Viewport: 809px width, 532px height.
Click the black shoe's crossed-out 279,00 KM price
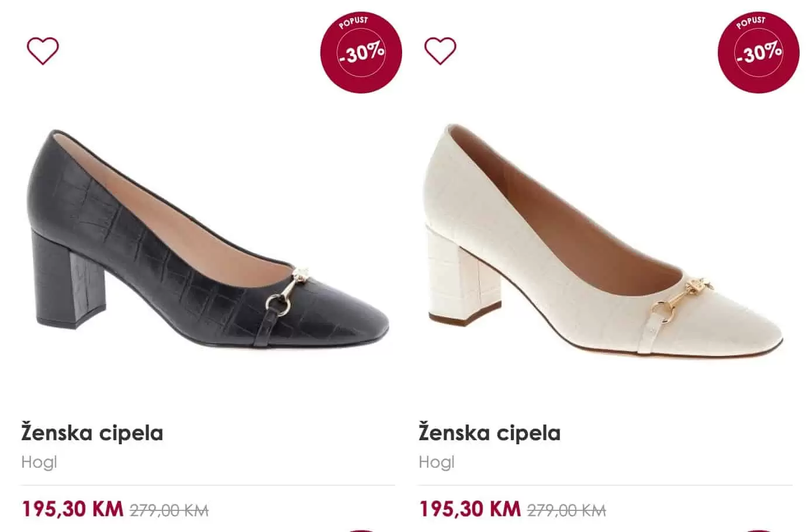coord(169,510)
